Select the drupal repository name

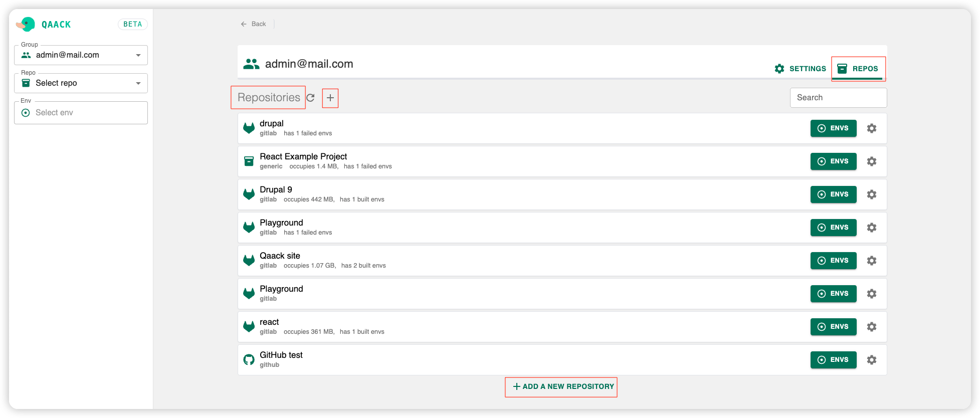(x=272, y=123)
